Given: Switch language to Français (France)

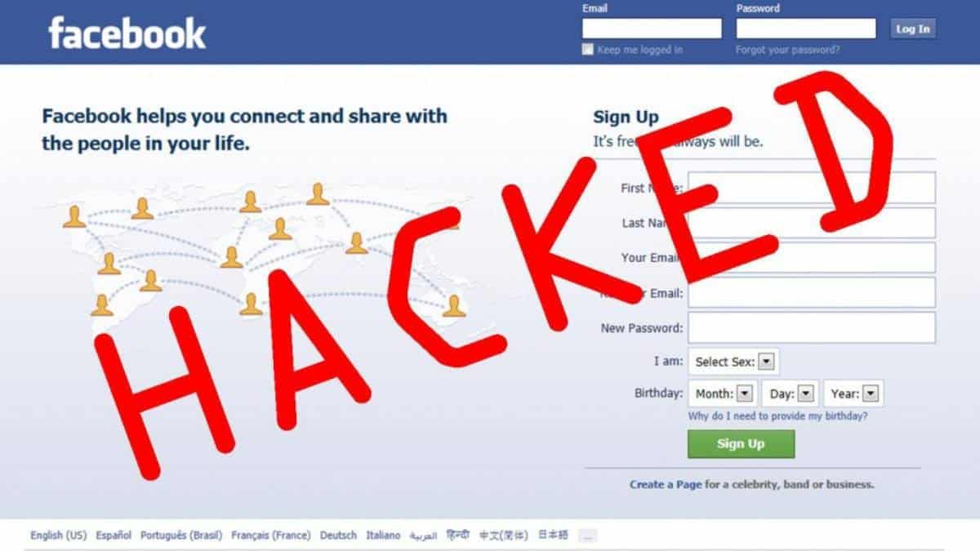Looking at the screenshot, I should point(270,535).
